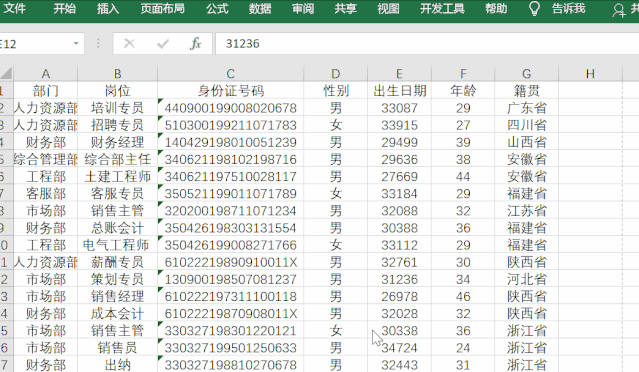Open the 文件 menu tab

tap(14, 8)
